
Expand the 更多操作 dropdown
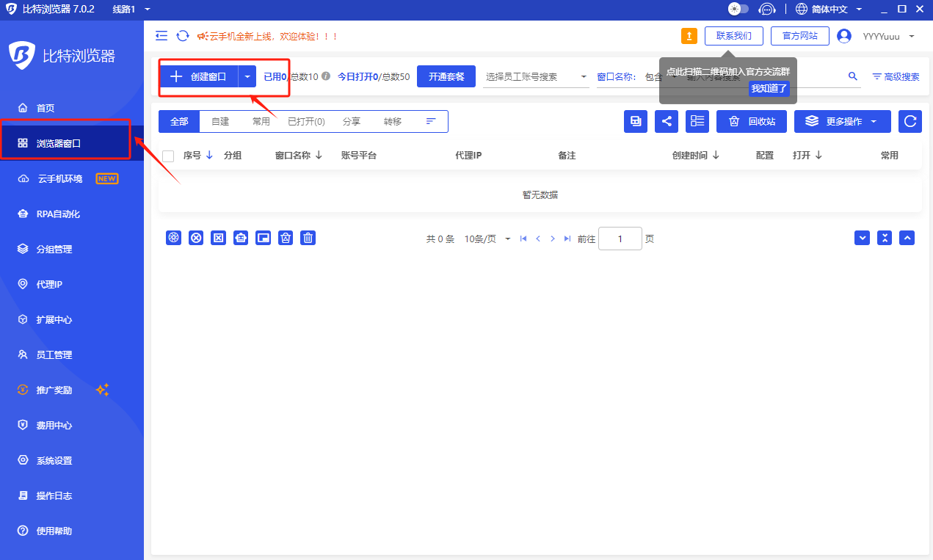pyautogui.click(x=843, y=121)
